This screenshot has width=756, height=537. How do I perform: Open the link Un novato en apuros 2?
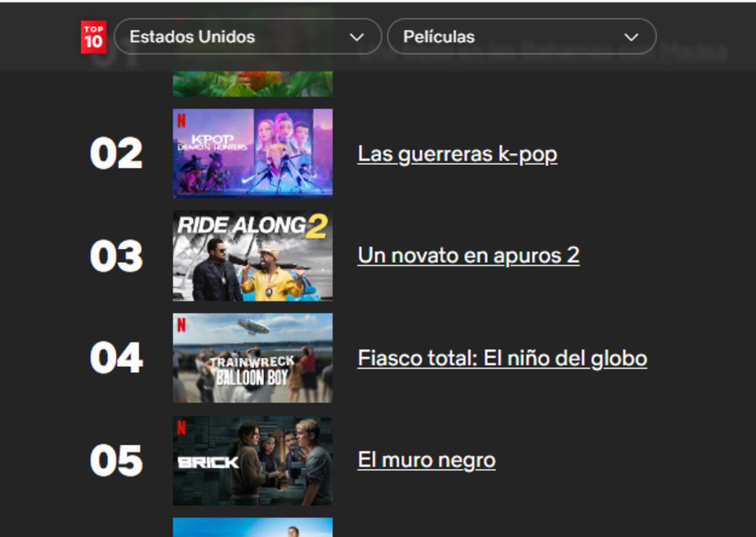(x=468, y=255)
